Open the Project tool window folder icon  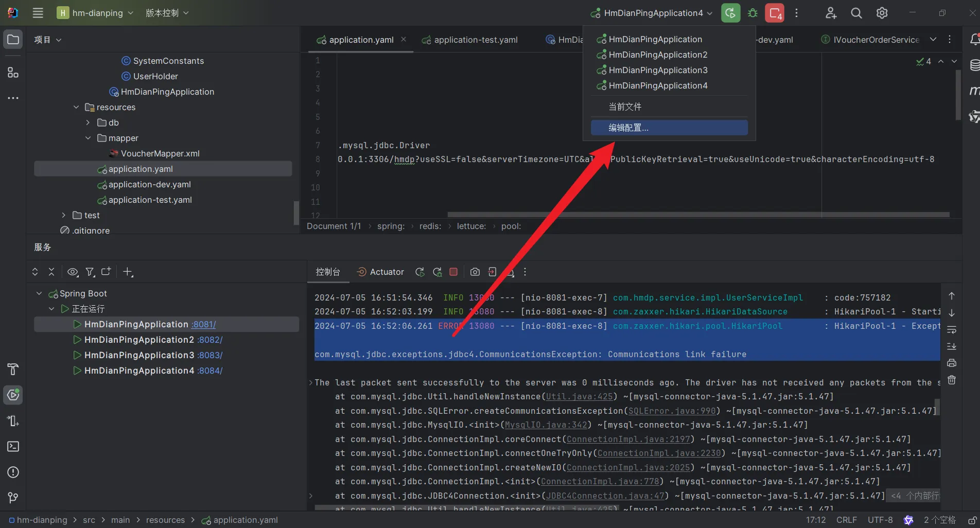pyautogui.click(x=13, y=40)
